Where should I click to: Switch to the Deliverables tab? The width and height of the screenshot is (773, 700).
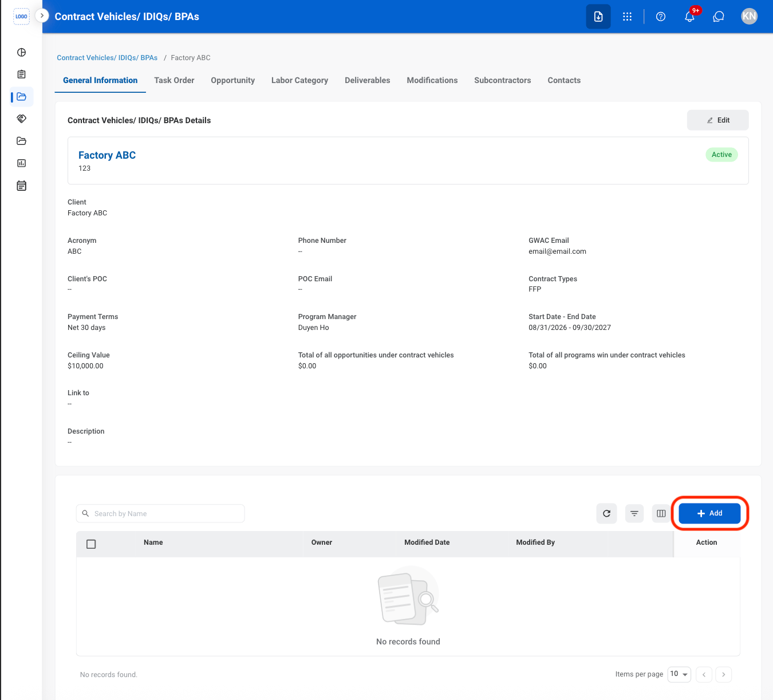pyautogui.click(x=368, y=80)
